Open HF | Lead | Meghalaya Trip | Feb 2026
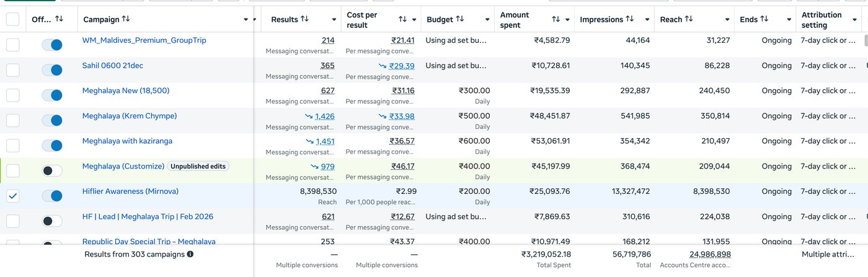868x277 pixels. 148,216
